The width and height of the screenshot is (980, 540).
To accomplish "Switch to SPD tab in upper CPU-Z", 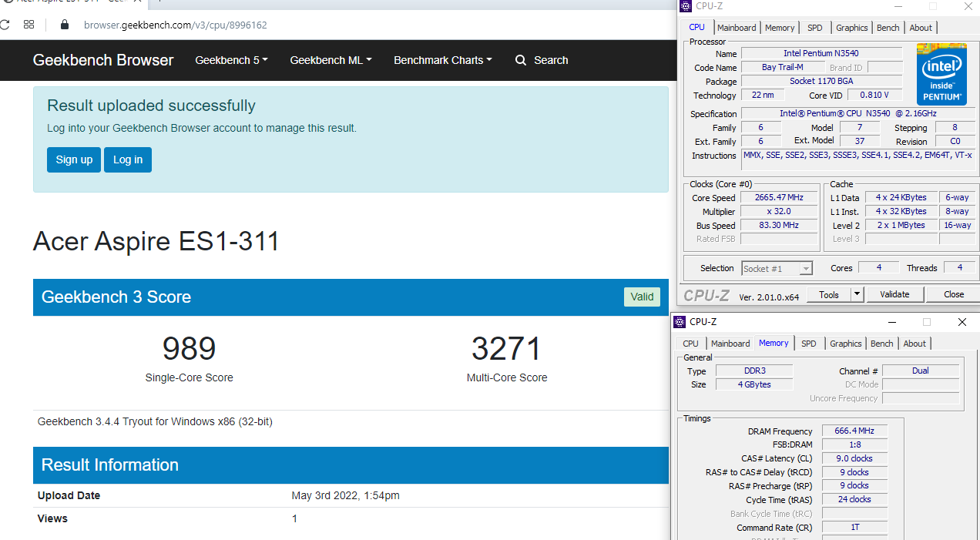I will coord(815,28).
